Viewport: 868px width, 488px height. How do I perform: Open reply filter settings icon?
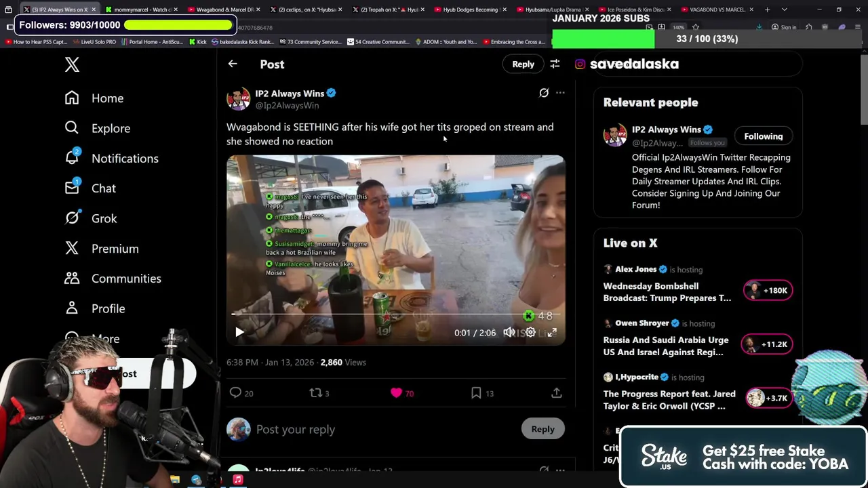[x=555, y=64]
